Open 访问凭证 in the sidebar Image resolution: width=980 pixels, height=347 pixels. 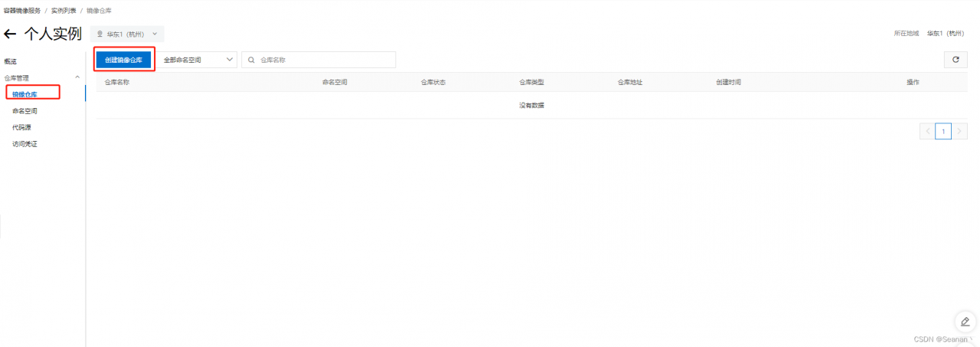tap(24, 143)
